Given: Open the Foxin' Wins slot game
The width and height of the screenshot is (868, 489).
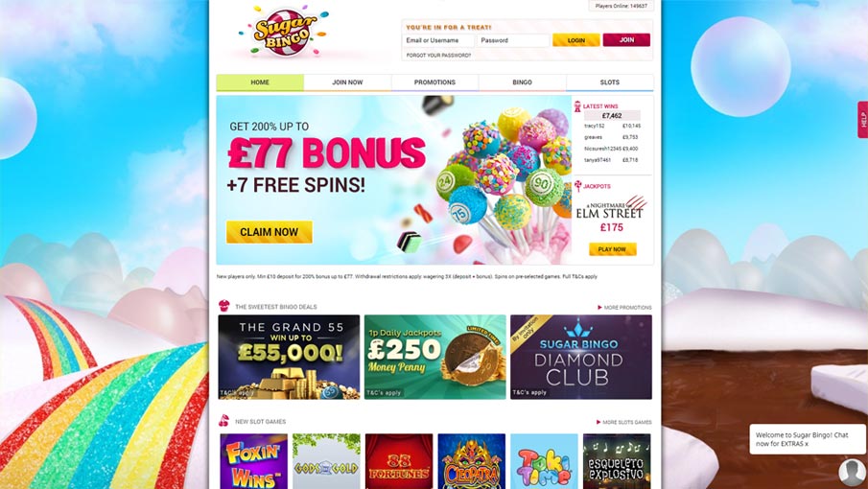Looking at the screenshot, I should pyautogui.click(x=253, y=461).
